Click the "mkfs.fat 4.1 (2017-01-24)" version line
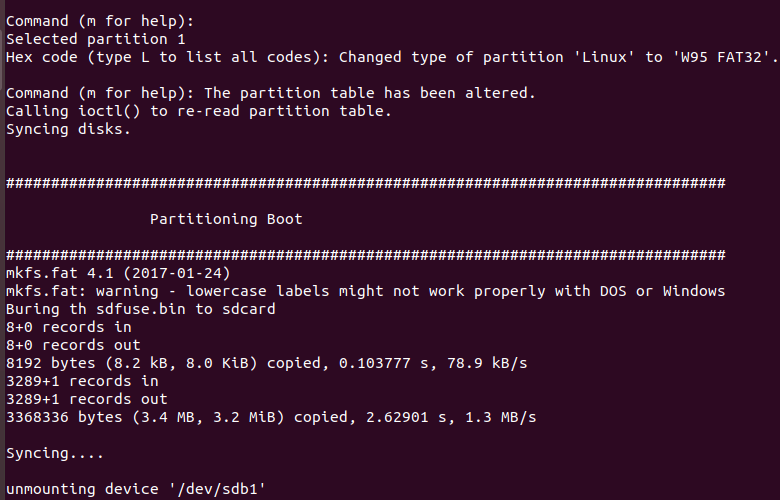This screenshot has height=500, width=780. [118, 273]
